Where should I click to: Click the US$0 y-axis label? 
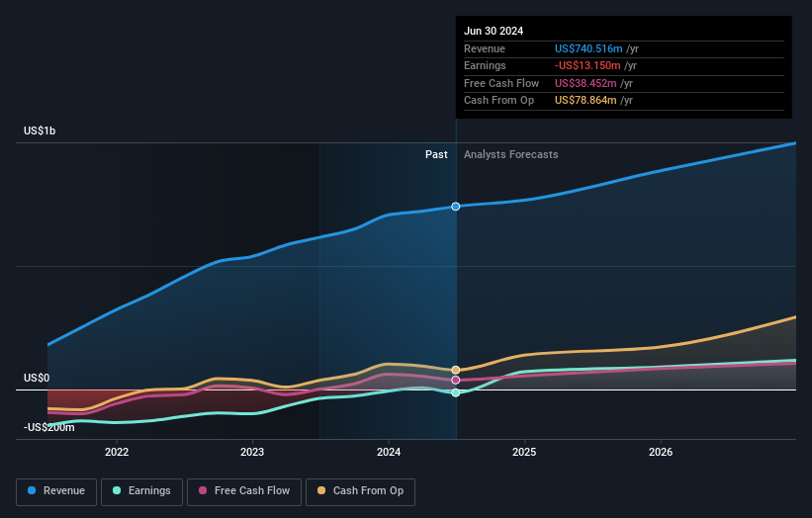(x=37, y=378)
